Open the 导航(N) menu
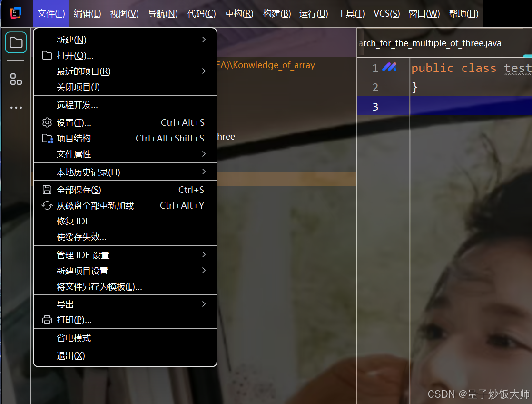 point(163,14)
